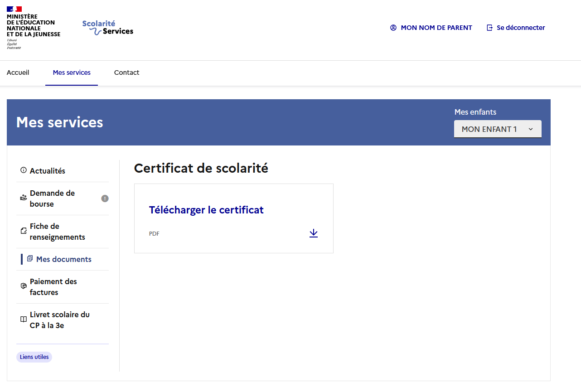Viewport: 581px width, 392px height.
Task: Click the PDF download arrow icon
Action: tap(313, 233)
